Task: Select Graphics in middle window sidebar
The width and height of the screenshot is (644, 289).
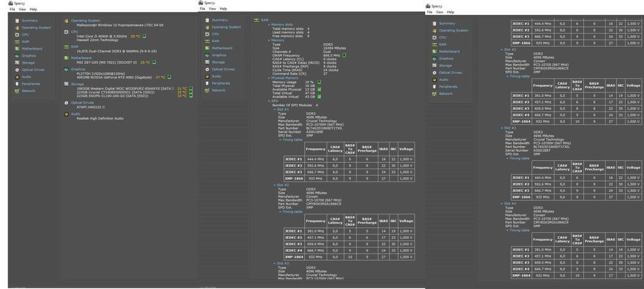Action: coord(219,55)
